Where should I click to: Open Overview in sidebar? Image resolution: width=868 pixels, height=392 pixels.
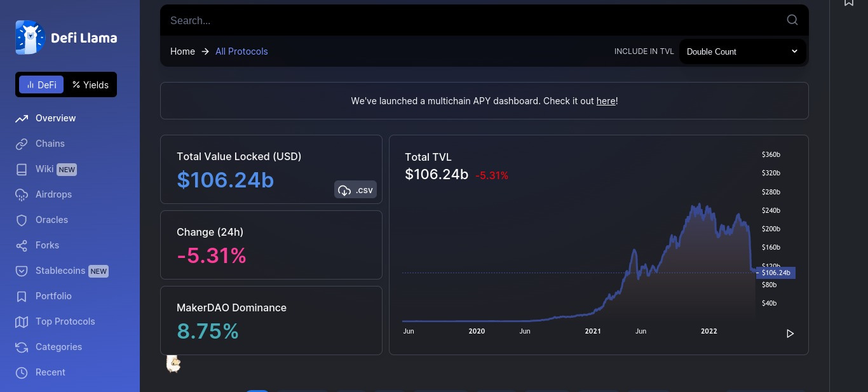55,118
